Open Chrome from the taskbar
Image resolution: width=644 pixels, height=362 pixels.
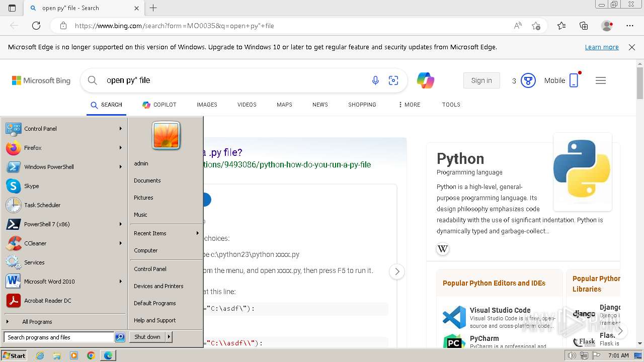click(91, 355)
